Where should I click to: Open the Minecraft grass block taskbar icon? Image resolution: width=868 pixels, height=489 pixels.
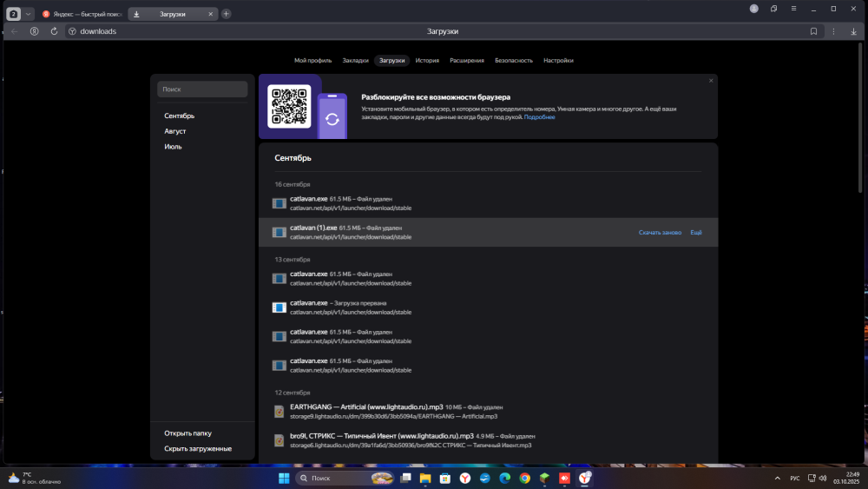[x=545, y=478]
